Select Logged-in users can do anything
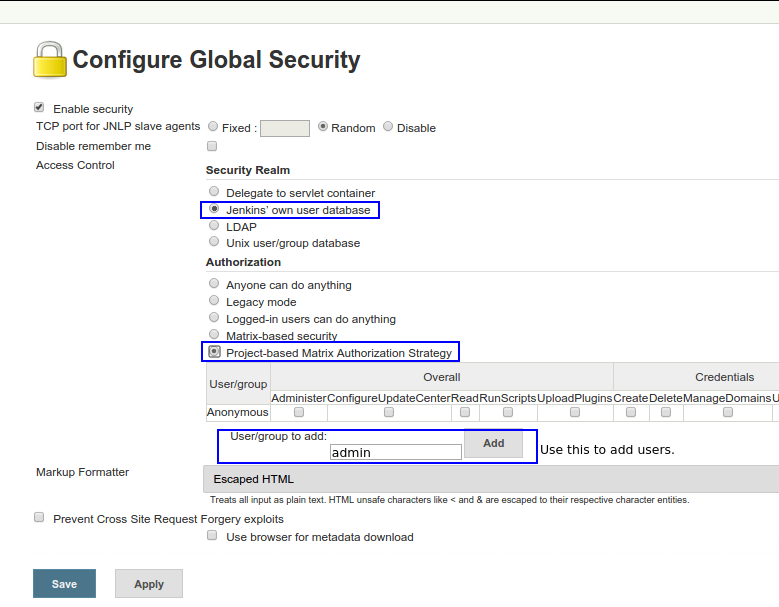Screen dimensions: 779x607 point(214,317)
